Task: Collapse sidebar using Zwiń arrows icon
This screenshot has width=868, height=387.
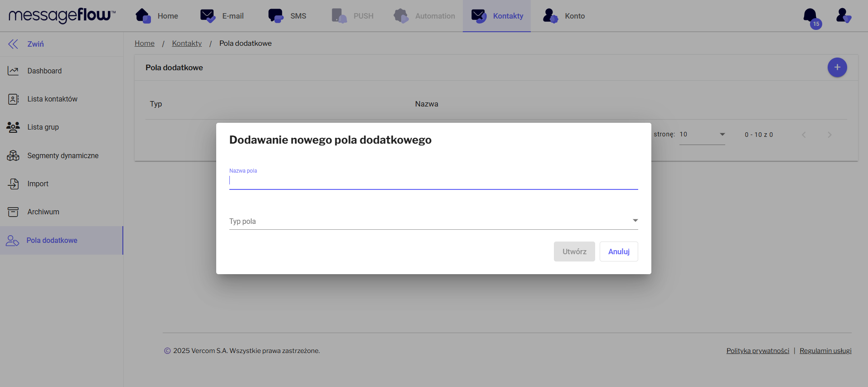Action: click(13, 44)
